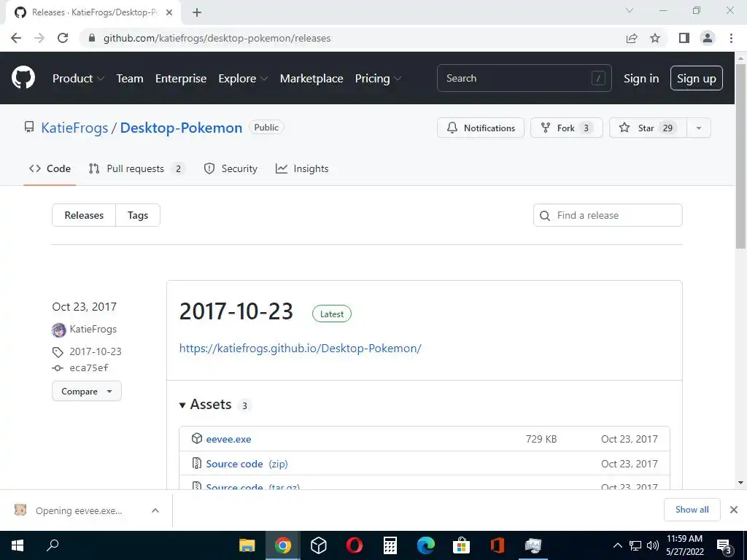Close the Releases browser tab
747x560 pixels.
click(169, 12)
